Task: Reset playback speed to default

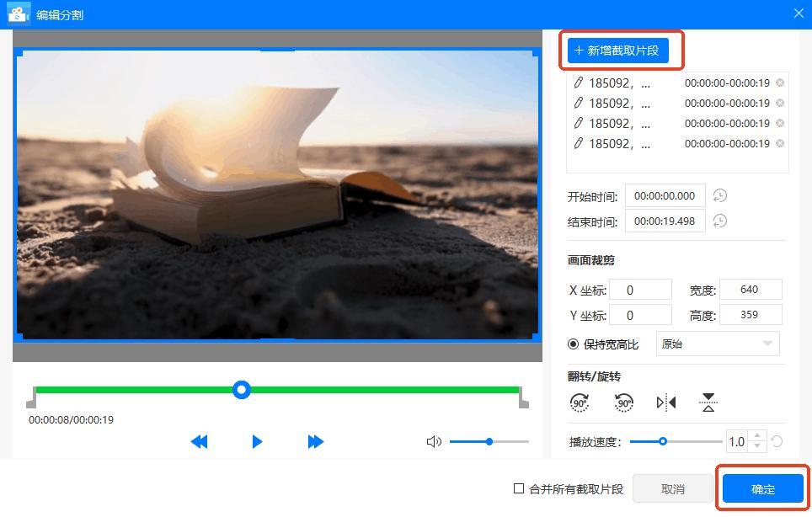Action: (777, 441)
